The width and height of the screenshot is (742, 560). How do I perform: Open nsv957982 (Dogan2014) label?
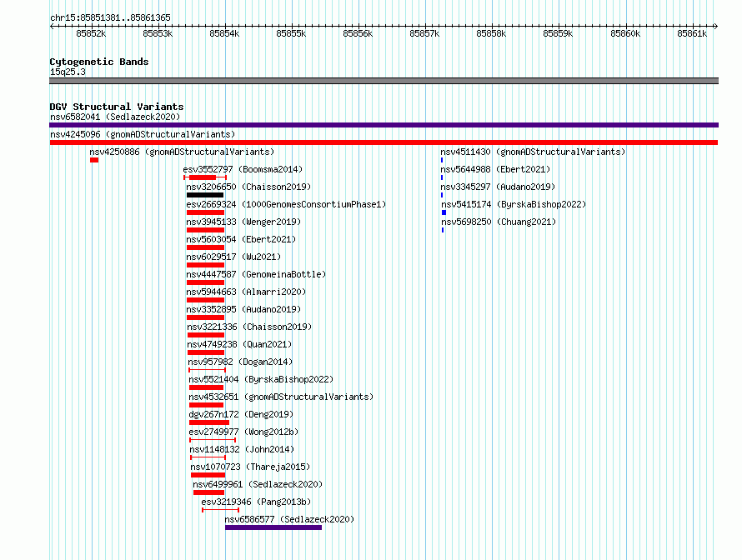point(240,362)
